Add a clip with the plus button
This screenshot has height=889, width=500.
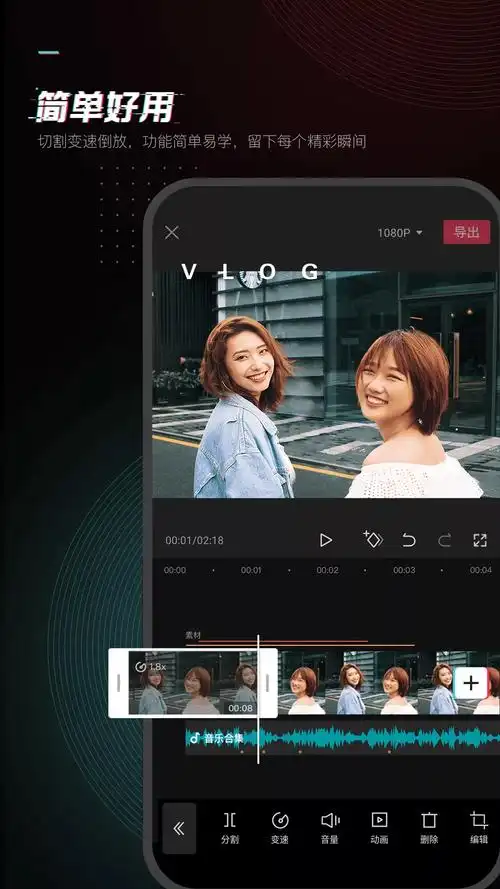pos(471,683)
